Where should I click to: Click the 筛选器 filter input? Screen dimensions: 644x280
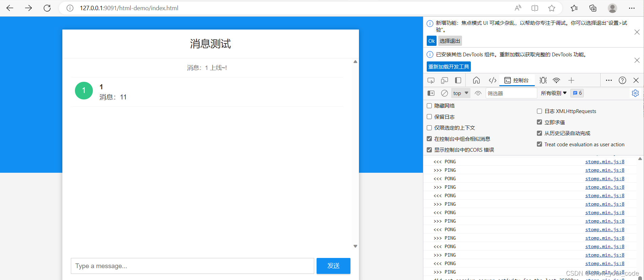pos(511,93)
